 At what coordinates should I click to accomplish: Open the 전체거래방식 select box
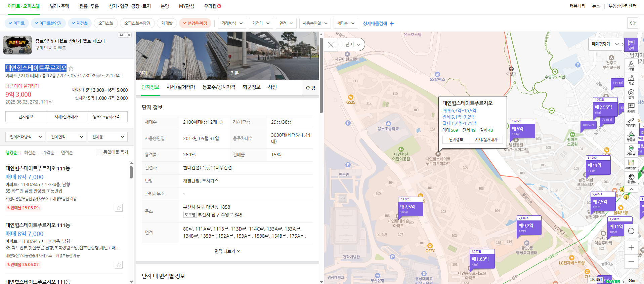pyautogui.click(x=25, y=137)
